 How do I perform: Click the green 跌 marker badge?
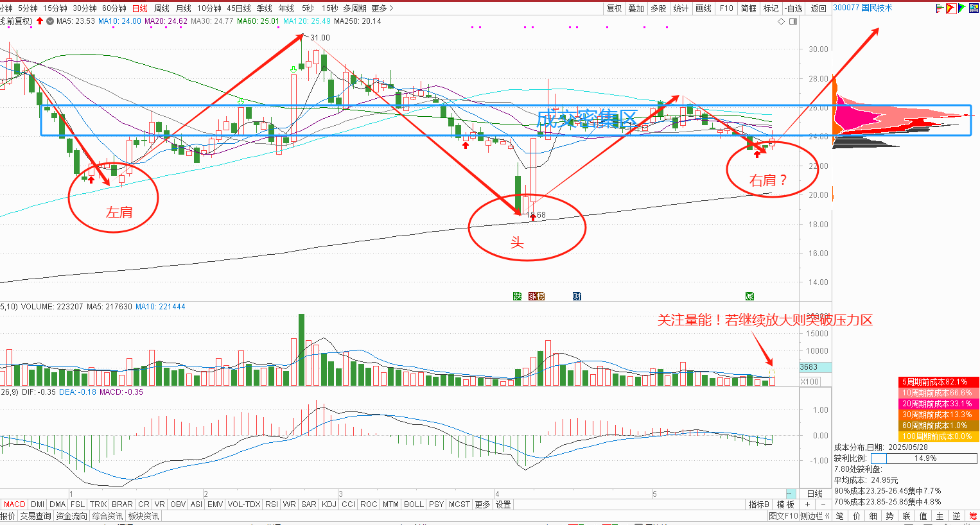[x=517, y=296]
